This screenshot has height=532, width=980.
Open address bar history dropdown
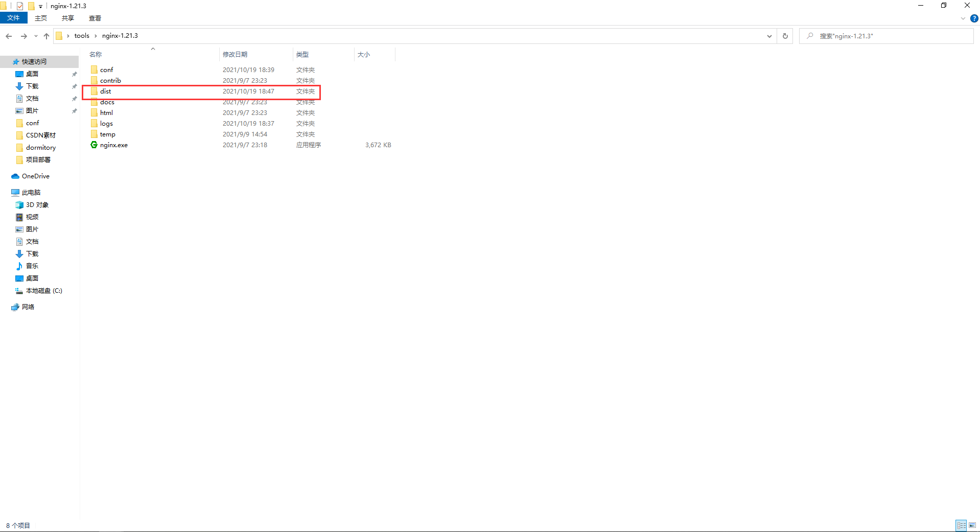coord(769,36)
